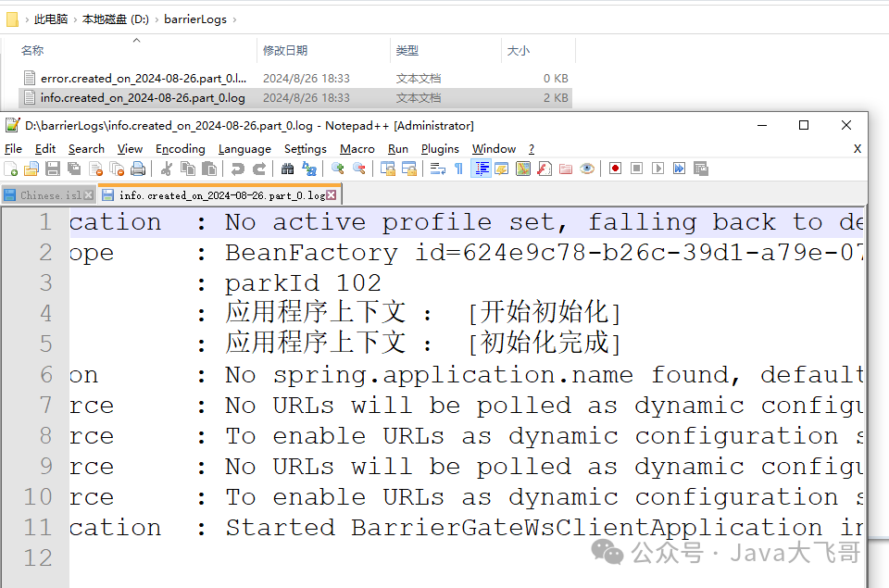
Task: Open the Plugins menu
Action: pyautogui.click(x=440, y=149)
